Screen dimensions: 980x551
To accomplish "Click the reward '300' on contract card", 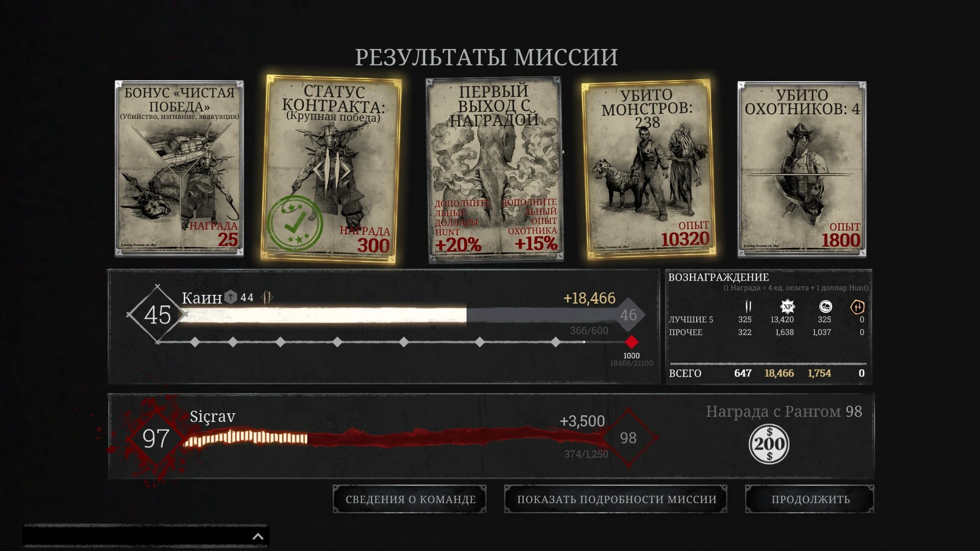I will 374,245.
